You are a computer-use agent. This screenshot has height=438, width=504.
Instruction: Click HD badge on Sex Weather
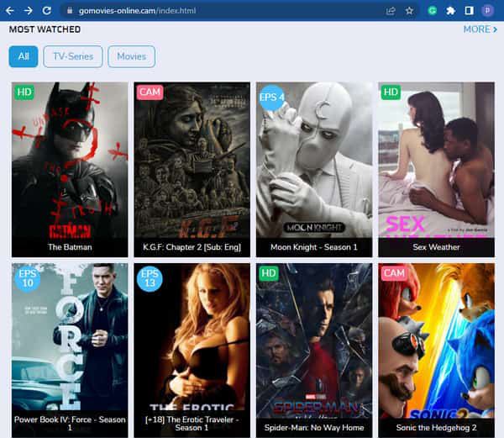coord(391,92)
